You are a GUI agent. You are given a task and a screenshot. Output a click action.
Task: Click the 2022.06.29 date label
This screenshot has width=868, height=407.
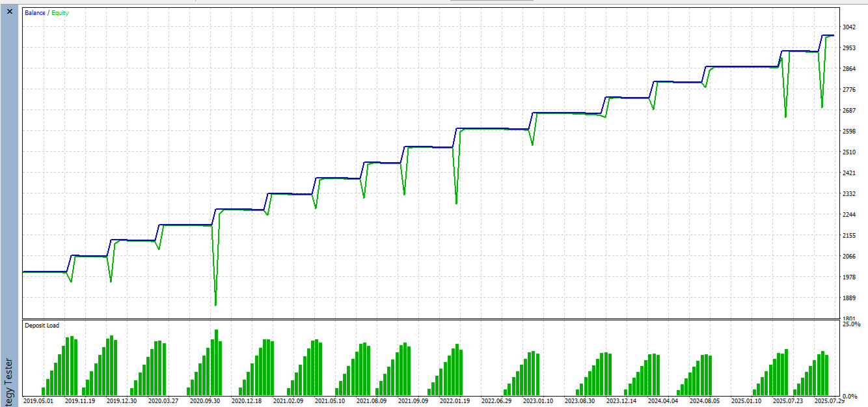coord(497,401)
